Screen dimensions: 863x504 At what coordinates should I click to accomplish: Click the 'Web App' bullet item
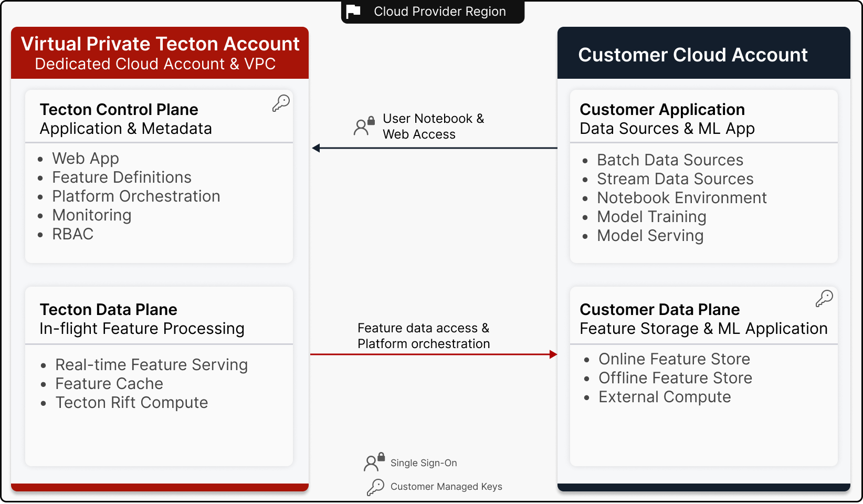(86, 159)
